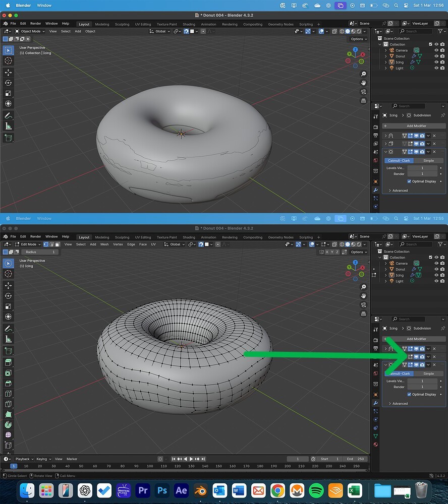
Task: Switch to vertex select mode in the Edit Mode header
Action: tap(46, 244)
